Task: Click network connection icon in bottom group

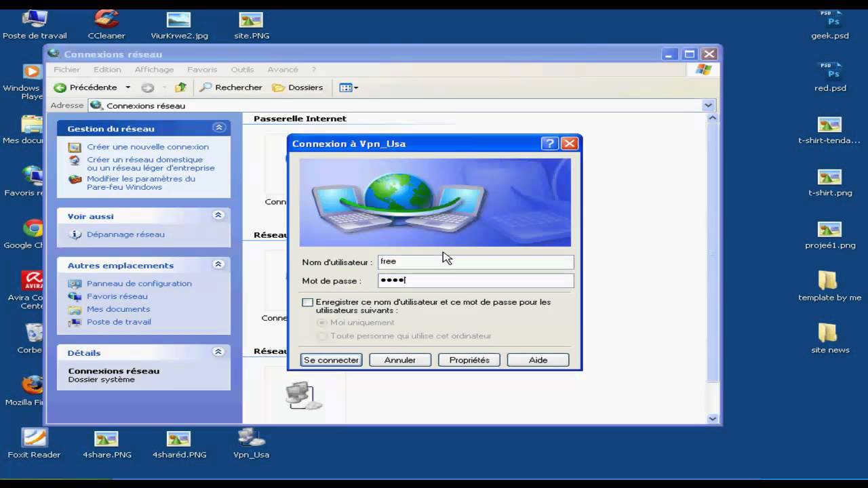Action: (303, 396)
